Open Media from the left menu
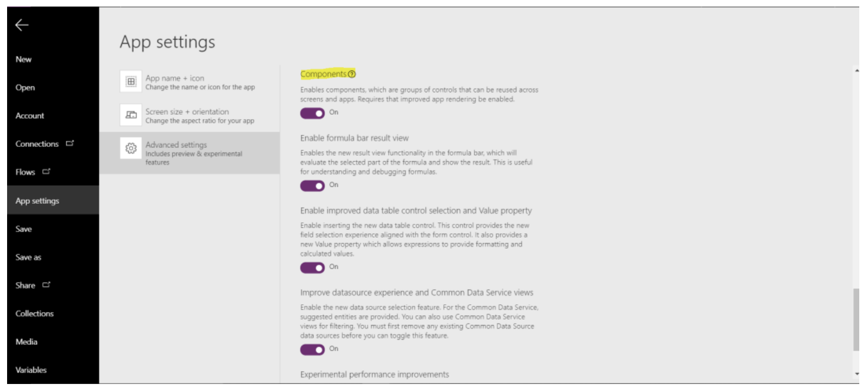Screen dimensions: 868x390 tap(26, 342)
